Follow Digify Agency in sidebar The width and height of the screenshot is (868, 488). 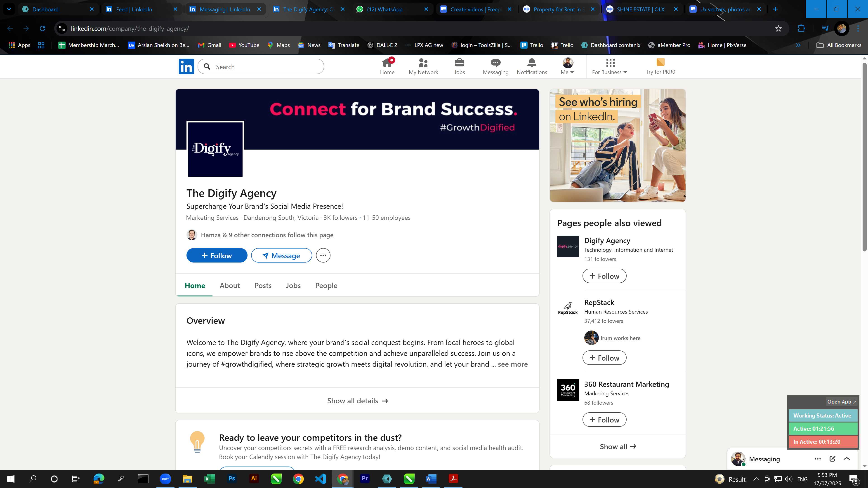coord(604,276)
